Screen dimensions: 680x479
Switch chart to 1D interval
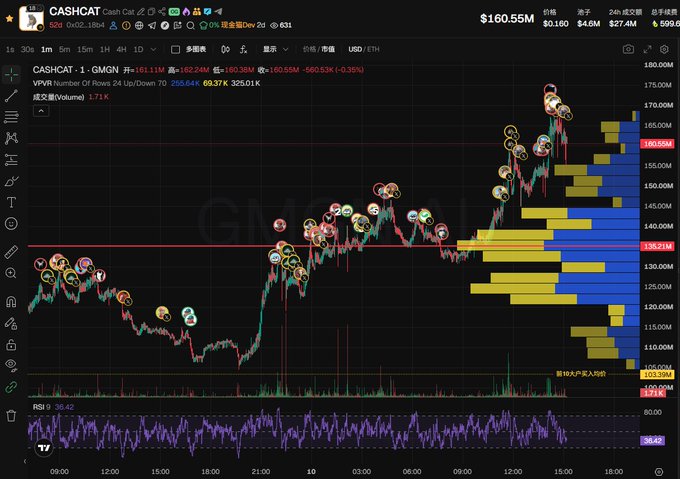coord(138,49)
